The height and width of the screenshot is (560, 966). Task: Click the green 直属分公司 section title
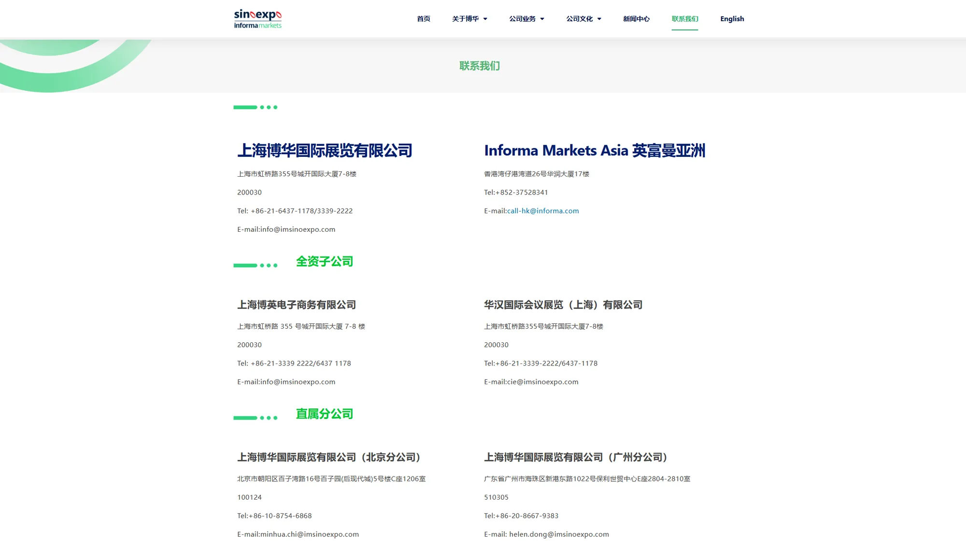tap(324, 414)
